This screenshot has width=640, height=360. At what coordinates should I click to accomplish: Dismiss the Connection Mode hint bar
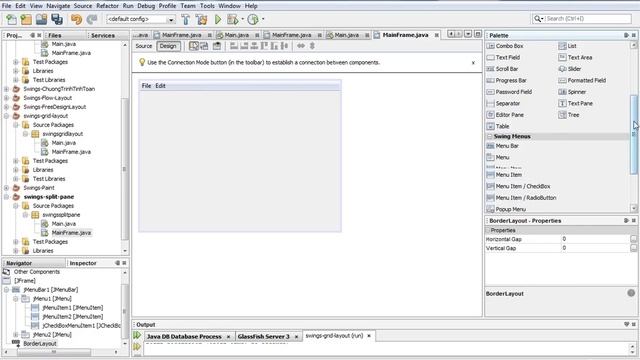click(x=473, y=63)
